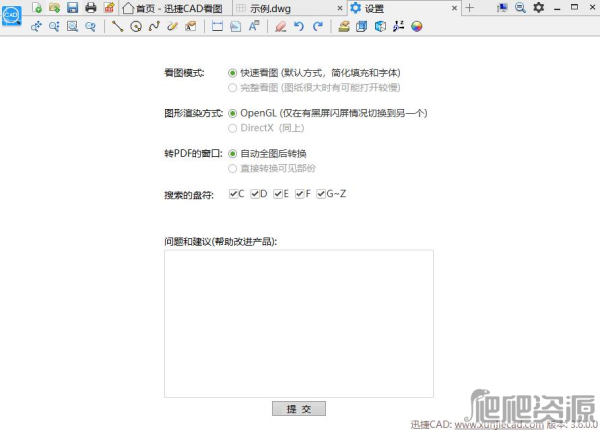Select the curve polyline tool

154,26
